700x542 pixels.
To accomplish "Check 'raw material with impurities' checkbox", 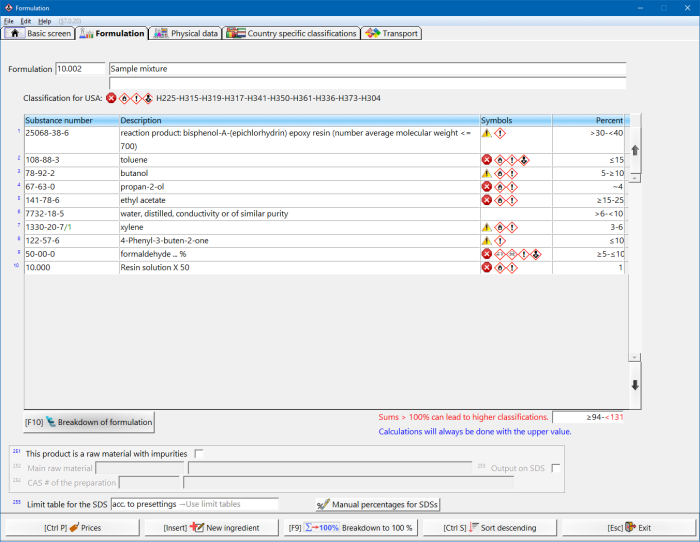I will click(x=199, y=453).
